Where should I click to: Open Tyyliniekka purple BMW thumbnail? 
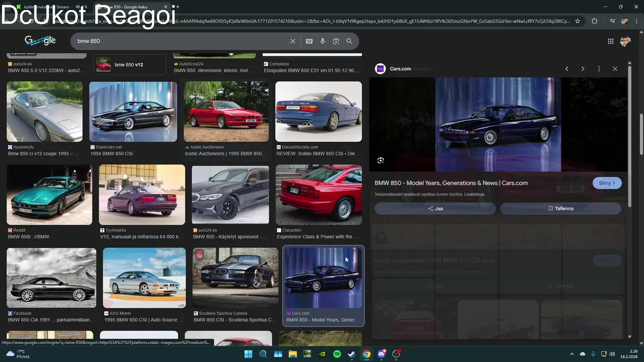[x=142, y=195]
